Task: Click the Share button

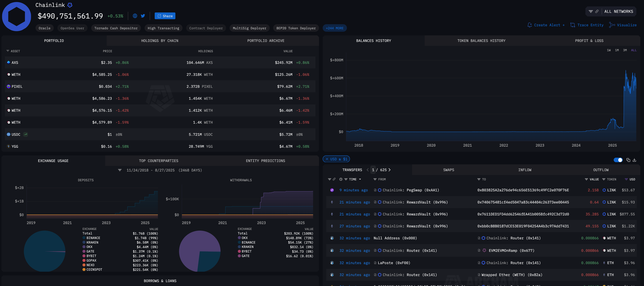Action: pos(165,16)
